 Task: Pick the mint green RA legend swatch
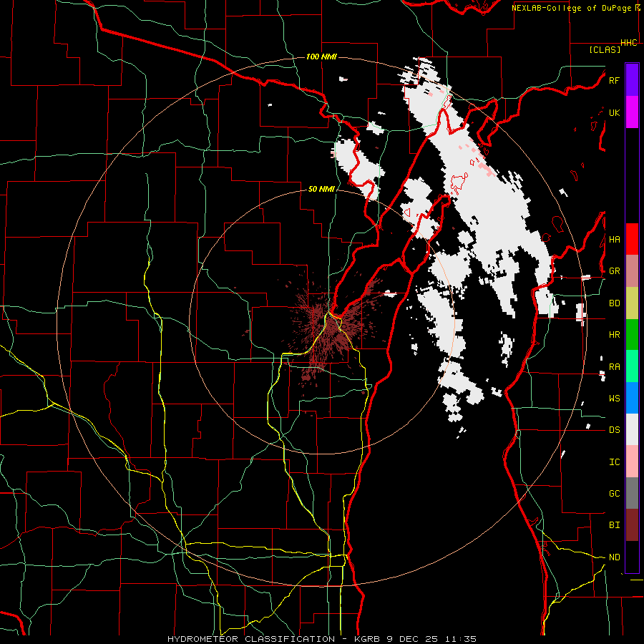click(632, 366)
